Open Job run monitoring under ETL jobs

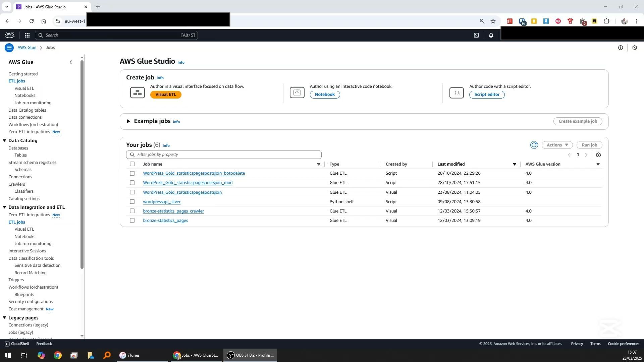pos(33,103)
